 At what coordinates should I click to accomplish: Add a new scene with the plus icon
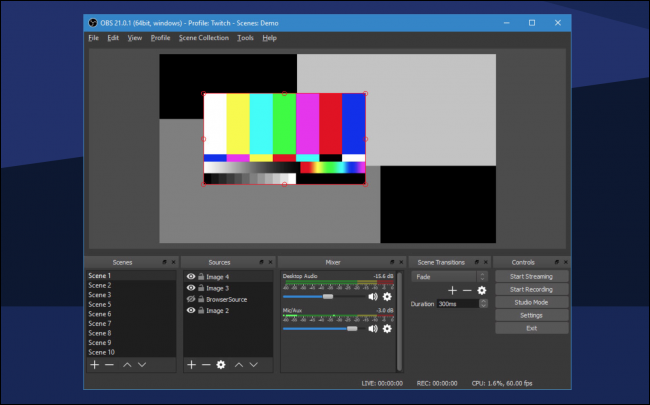95,365
